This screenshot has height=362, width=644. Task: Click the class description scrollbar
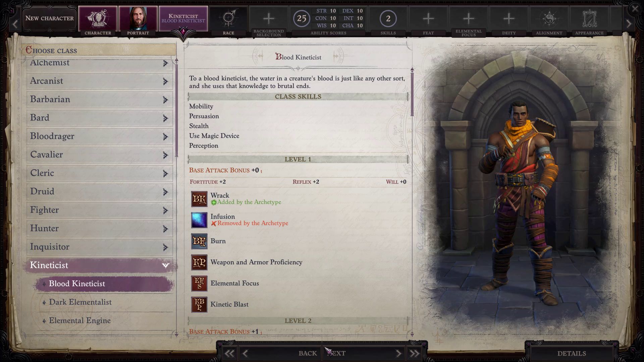coord(412,95)
